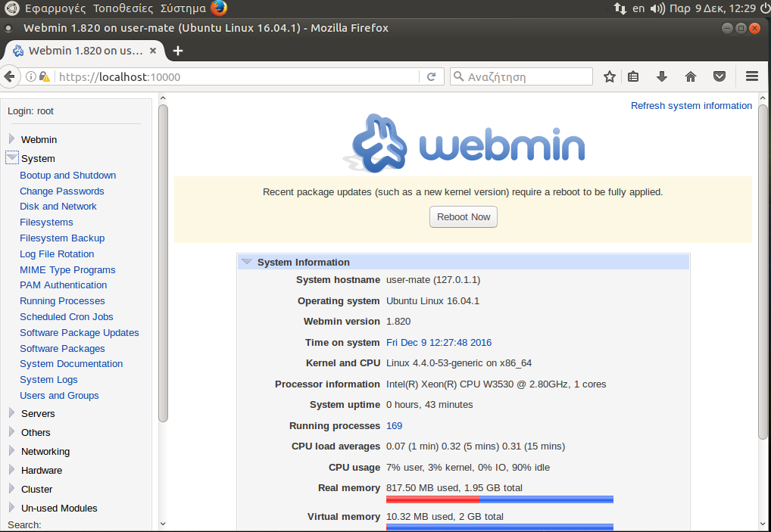Click the Real memory usage bar
Image resolution: width=771 pixels, height=532 pixels.
(499, 499)
